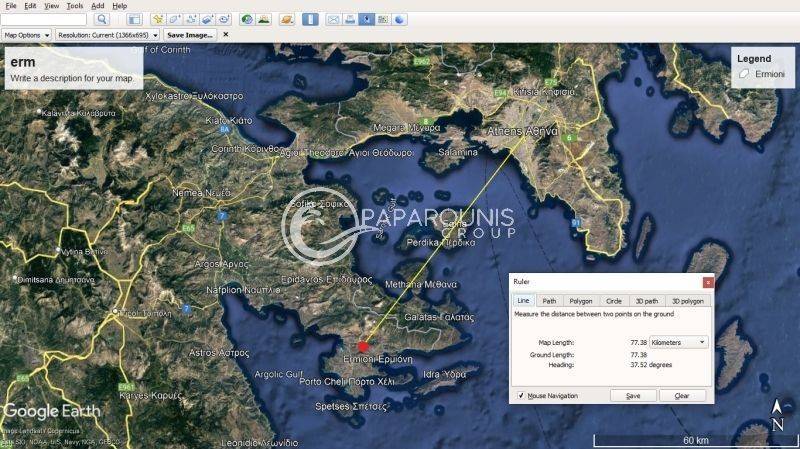The width and height of the screenshot is (800, 449).
Task: Click the Add Polygon toolbar icon
Action: 175,19
